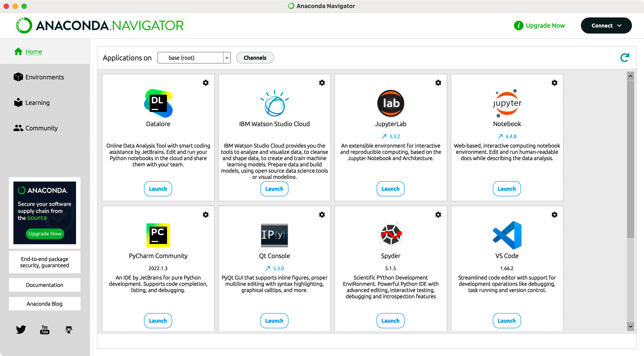Open End-to-end package security link

click(44, 262)
